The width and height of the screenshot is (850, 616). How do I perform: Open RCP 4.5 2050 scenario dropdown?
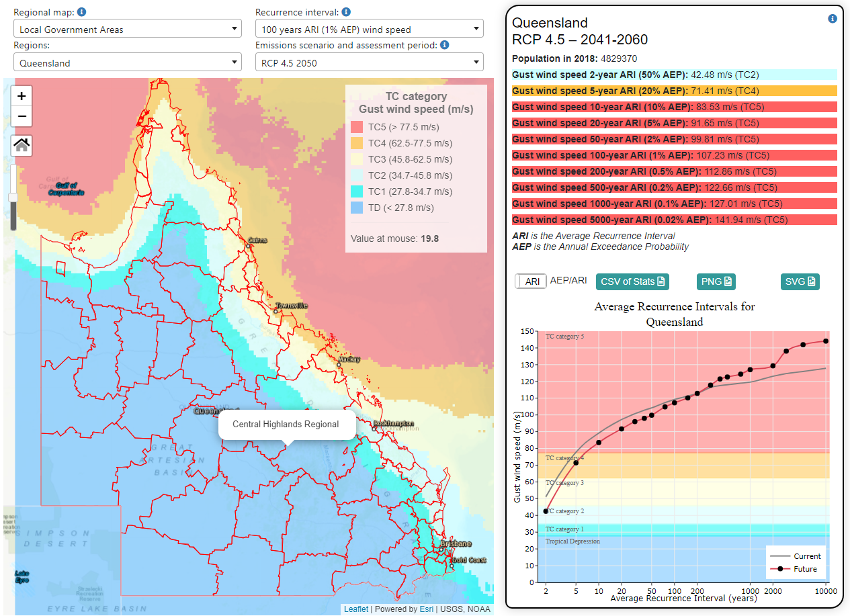tap(369, 63)
